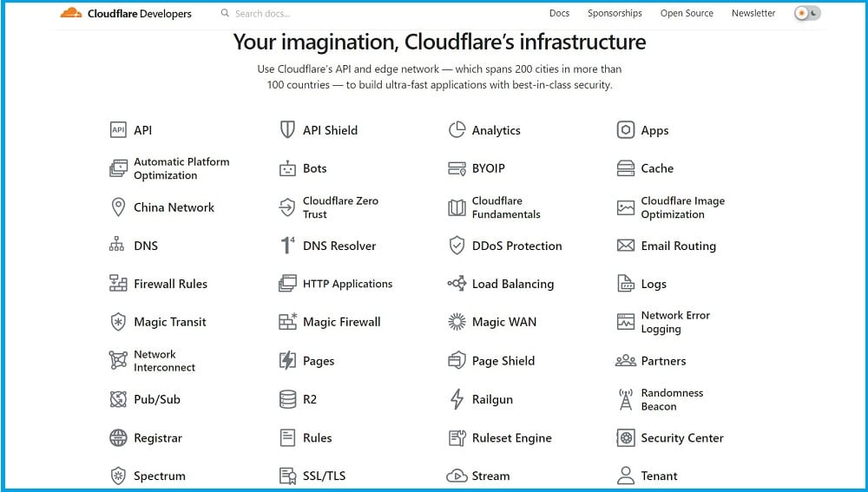This screenshot has width=868, height=492.
Task: Click the Security Center icon
Action: tap(626, 437)
